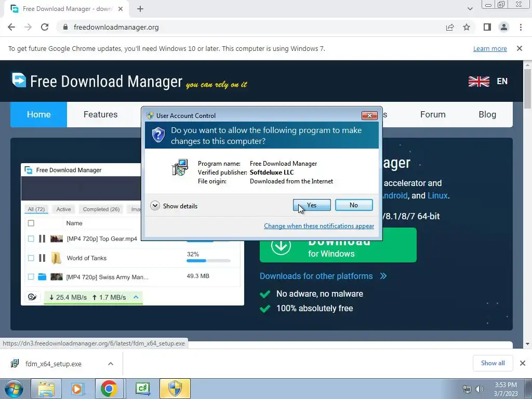The image size is (532, 399).
Task: Open downloaded fdm_x64_setup.exe item
Action: click(54, 364)
